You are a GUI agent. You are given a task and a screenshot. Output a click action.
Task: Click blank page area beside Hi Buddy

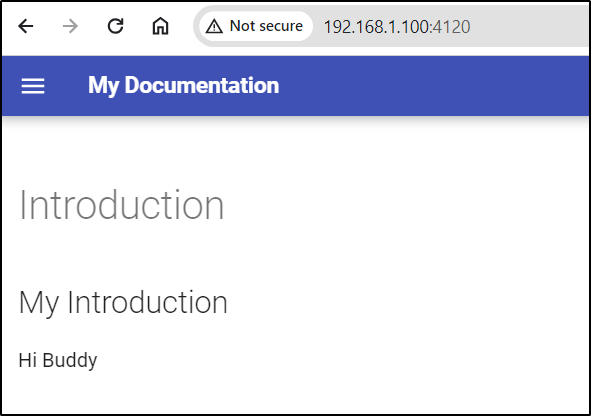(x=339, y=360)
